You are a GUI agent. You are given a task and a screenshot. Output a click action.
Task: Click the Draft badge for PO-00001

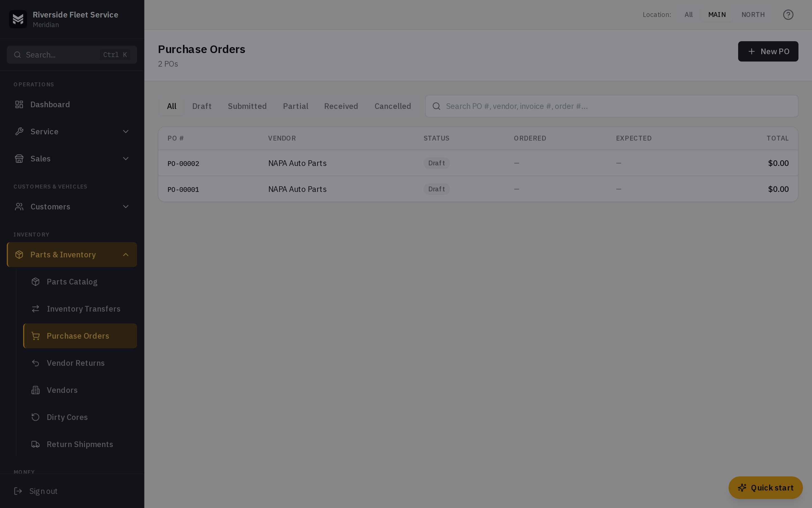[x=436, y=189]
